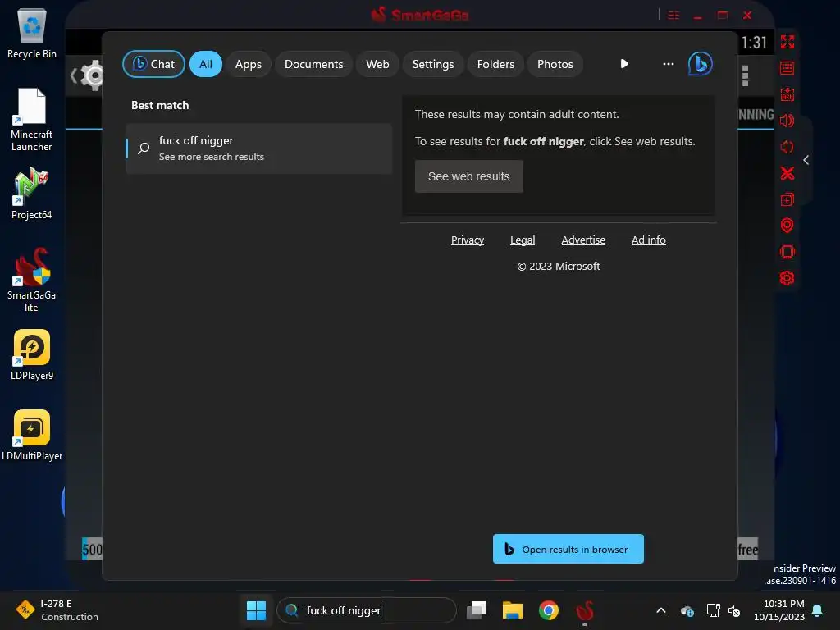Open Google Chrome from taskbar
This screenshot has width=840, height=630.
[548, 610]
